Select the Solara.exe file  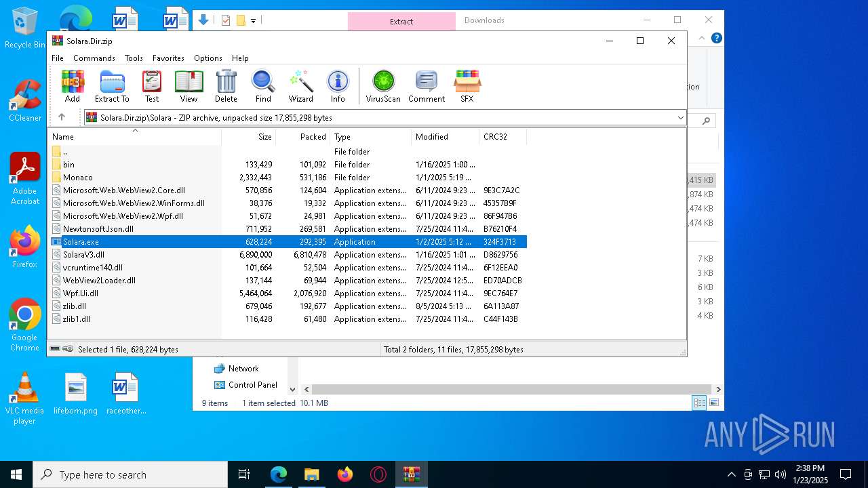pos(288,242)
